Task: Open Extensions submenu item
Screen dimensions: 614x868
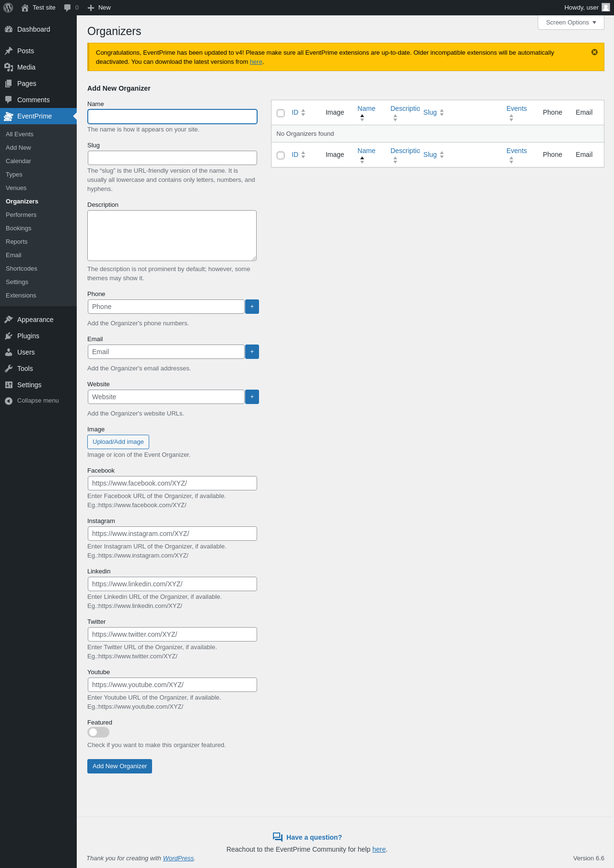Action: [21, 296]
